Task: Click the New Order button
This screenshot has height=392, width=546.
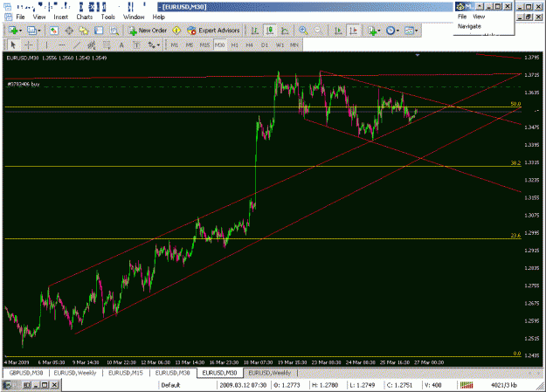Action: click(148, 31)
